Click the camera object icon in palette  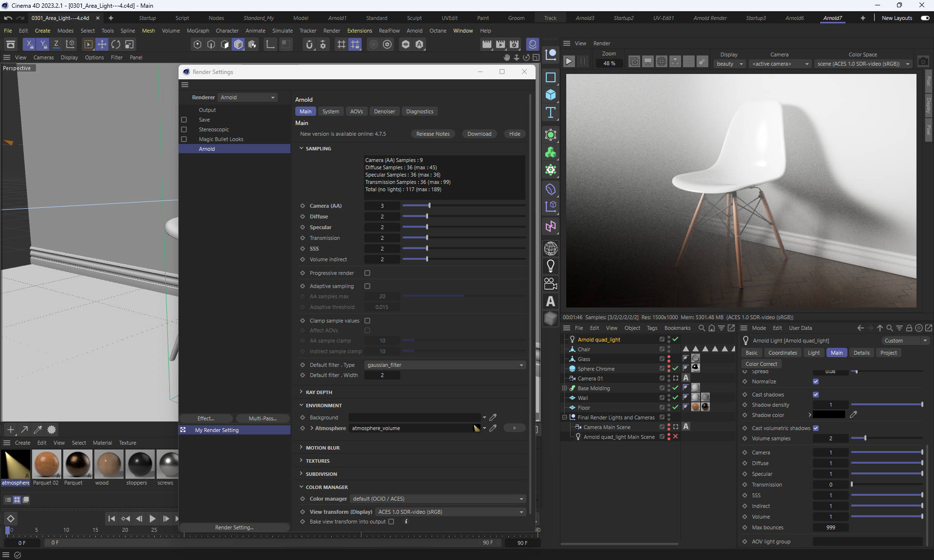(550, 283)
